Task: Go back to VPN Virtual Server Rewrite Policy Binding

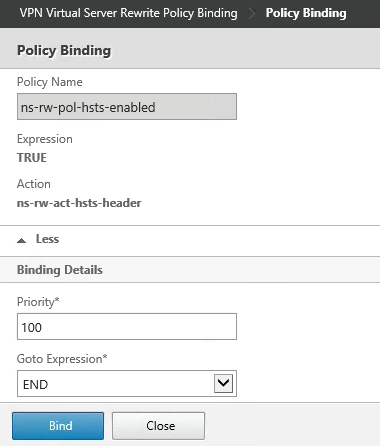Action: [128, 13]
